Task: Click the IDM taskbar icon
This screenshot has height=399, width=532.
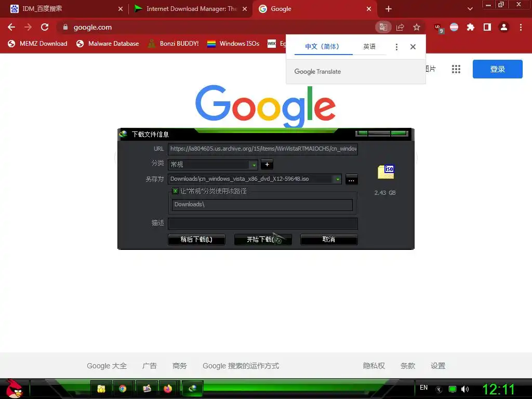Action: pos(193,389)
